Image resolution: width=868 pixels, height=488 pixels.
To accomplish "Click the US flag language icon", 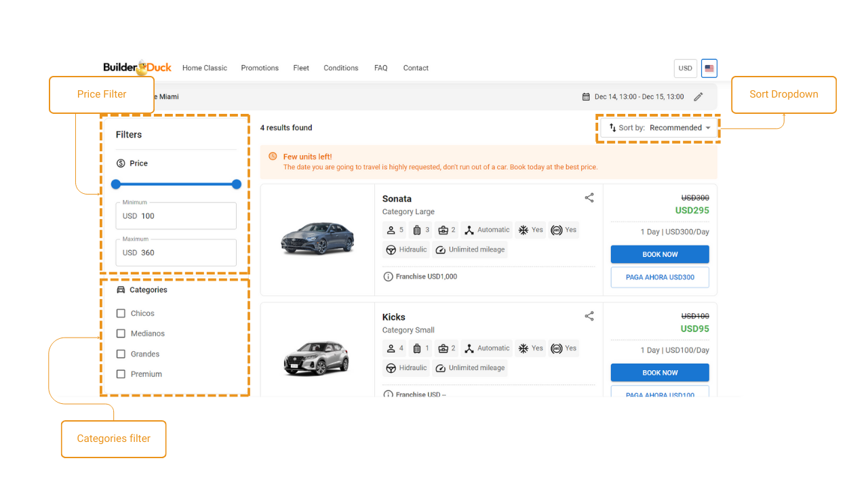I will point(709,68).
